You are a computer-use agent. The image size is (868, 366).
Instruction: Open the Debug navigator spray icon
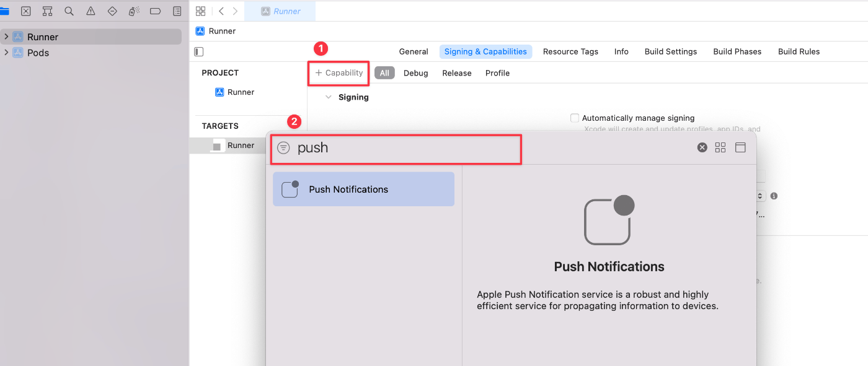pyautogui.click(x=134, y=11)
